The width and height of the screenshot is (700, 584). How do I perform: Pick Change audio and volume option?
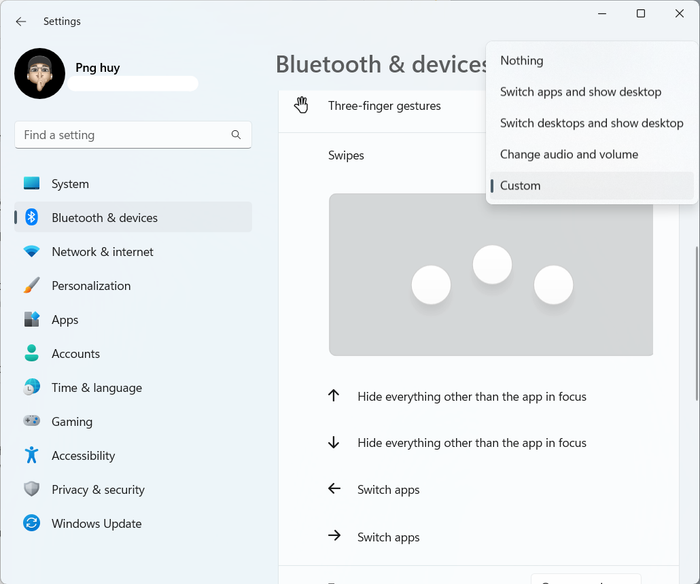[592, 154]
